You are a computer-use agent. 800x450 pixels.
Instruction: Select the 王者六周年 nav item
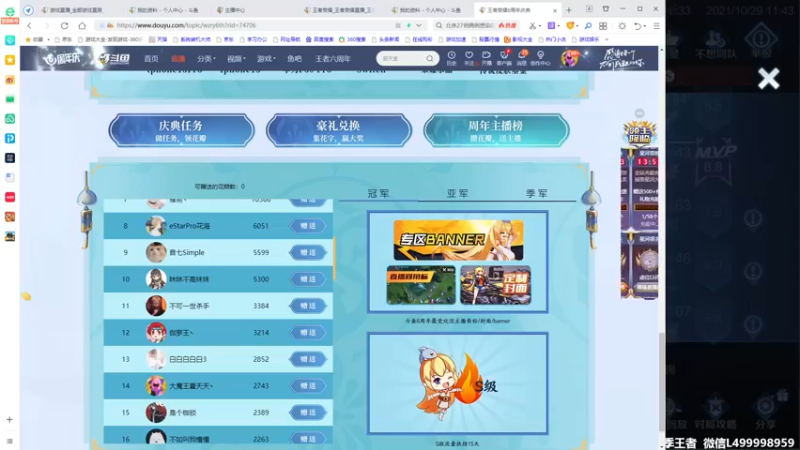tap(333, 59)
